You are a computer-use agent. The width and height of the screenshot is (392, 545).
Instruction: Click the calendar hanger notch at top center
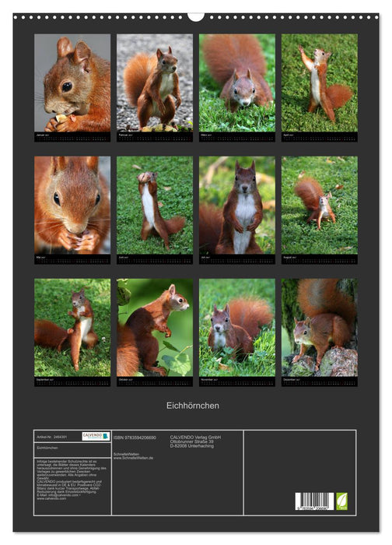[x=196, y=17]
